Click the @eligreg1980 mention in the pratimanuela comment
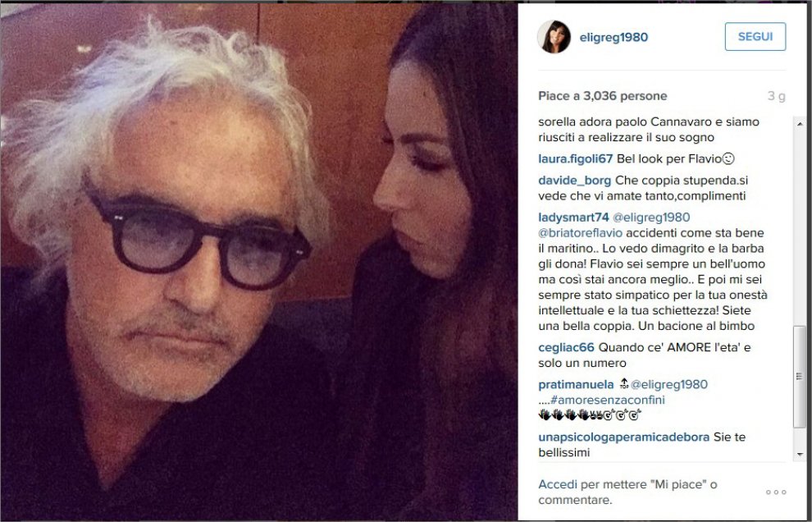Screen dimensions: 812x522 669,385
